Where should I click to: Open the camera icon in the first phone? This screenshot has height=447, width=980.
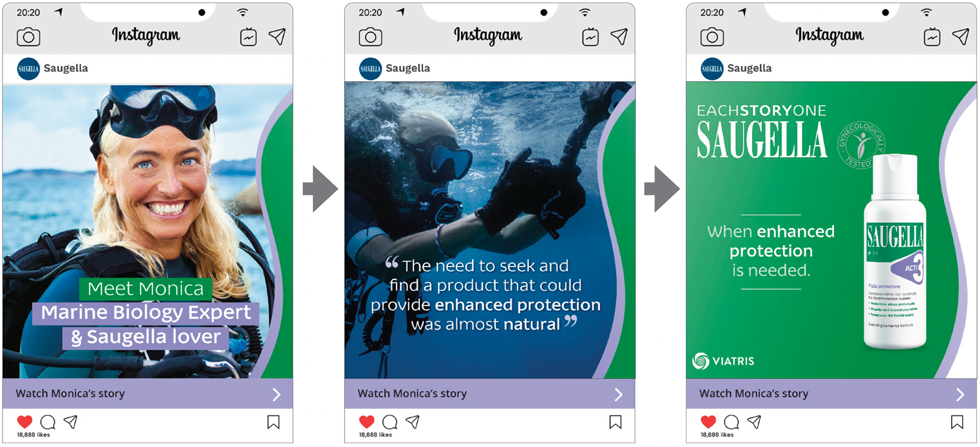point(29,37)
